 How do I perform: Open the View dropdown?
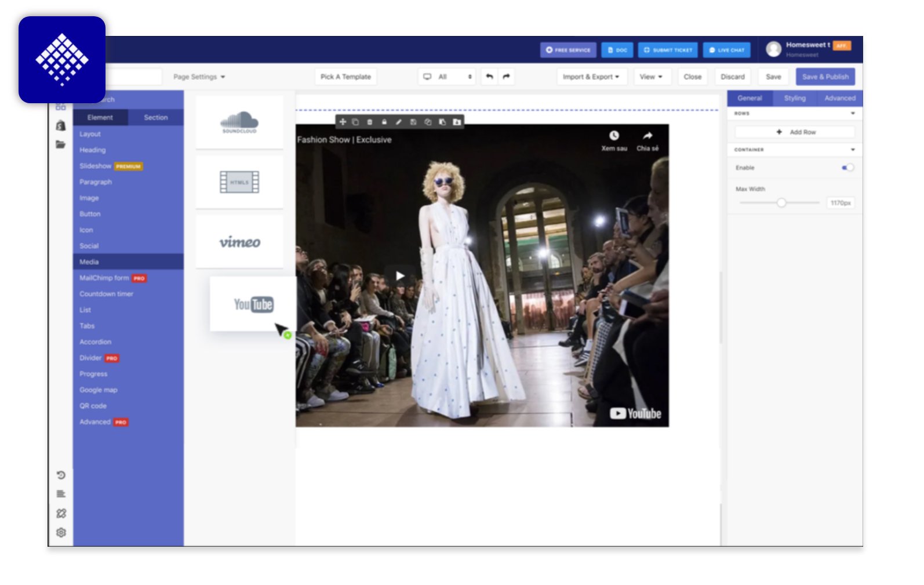point(652,77)
